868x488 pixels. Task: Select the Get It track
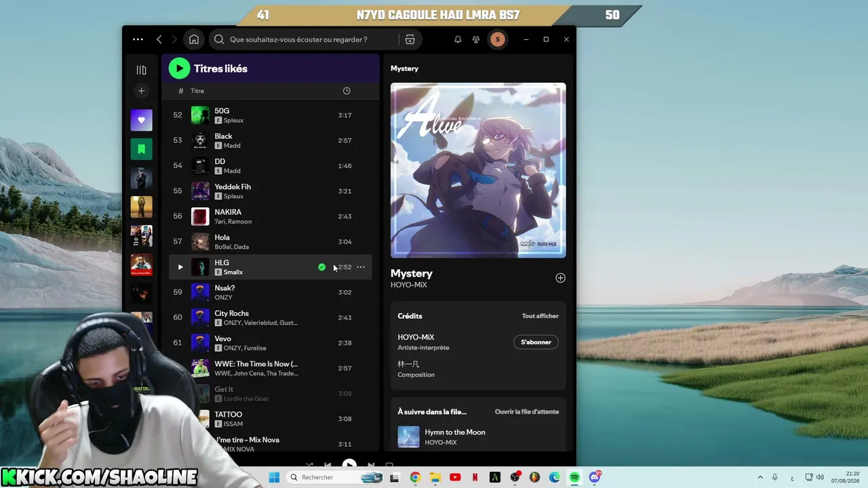tap(271, 393)
